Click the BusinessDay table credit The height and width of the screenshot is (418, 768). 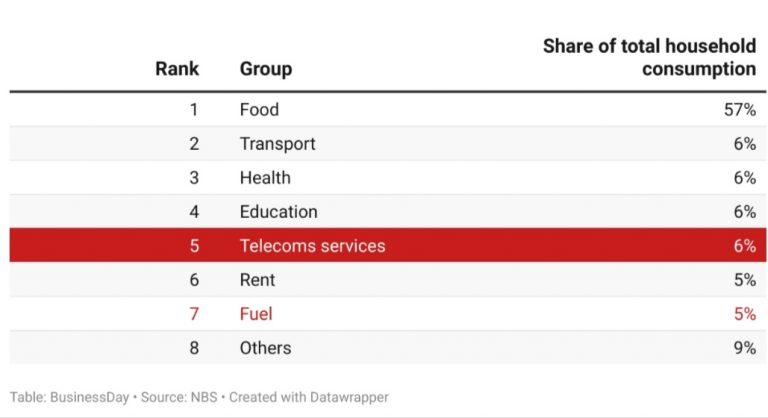click(70, 397)
